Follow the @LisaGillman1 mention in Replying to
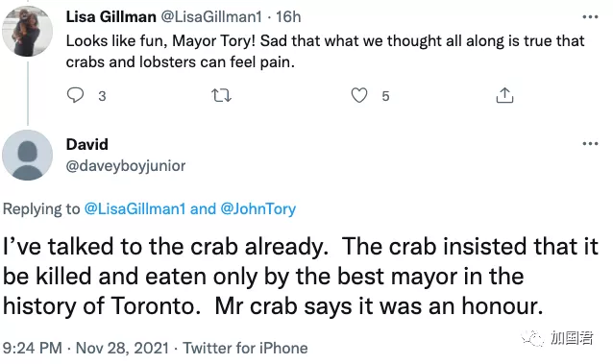Viewport: 613px width, 364px height. (x=135, y=208)
